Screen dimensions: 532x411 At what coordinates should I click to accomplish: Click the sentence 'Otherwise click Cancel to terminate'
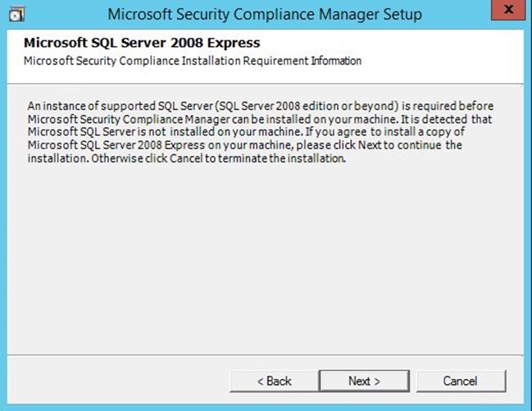[x=219, y=158]
